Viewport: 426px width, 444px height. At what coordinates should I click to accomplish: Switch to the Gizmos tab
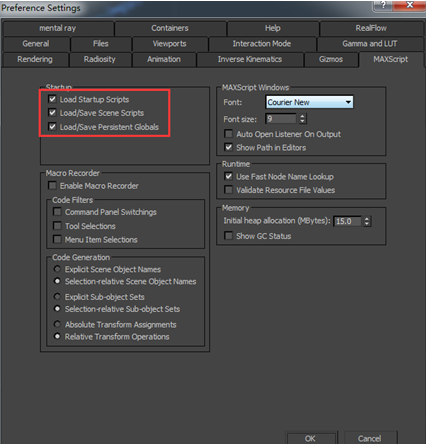[331, 59]
